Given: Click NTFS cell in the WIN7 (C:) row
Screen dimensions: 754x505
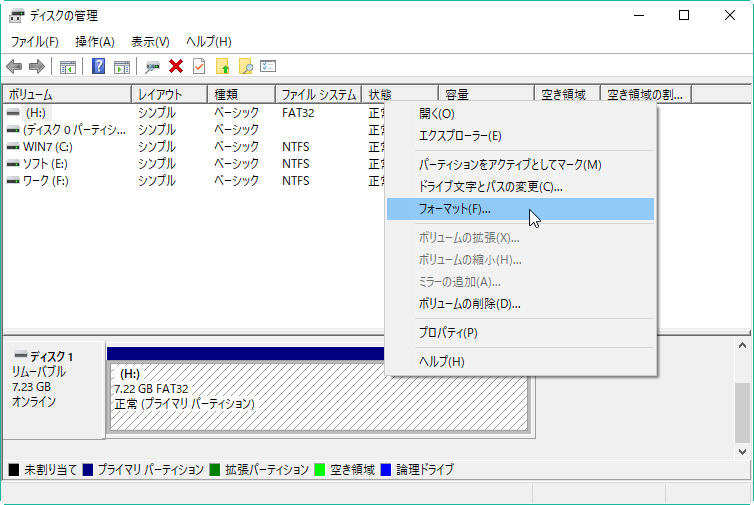Looking at the screenshot, I should pos(296,147).
